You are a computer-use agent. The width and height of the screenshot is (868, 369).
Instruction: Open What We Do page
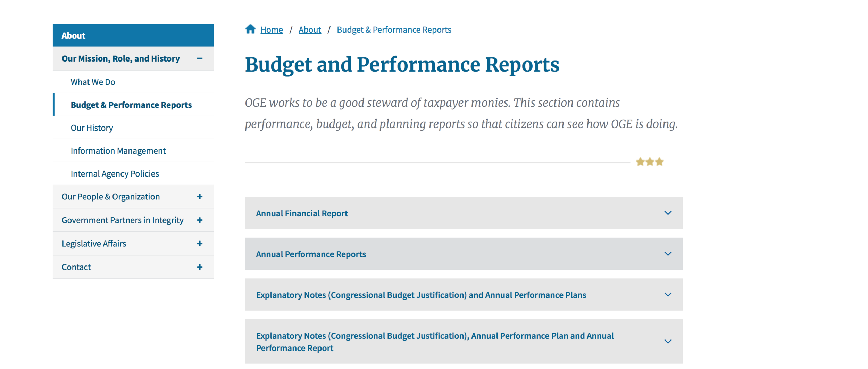[93, 82]
